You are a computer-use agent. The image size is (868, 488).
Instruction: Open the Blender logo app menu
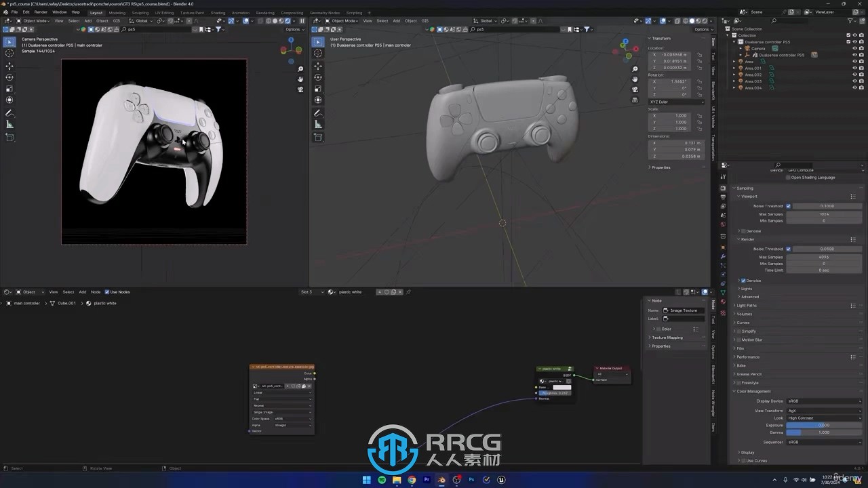pos(5,12)
